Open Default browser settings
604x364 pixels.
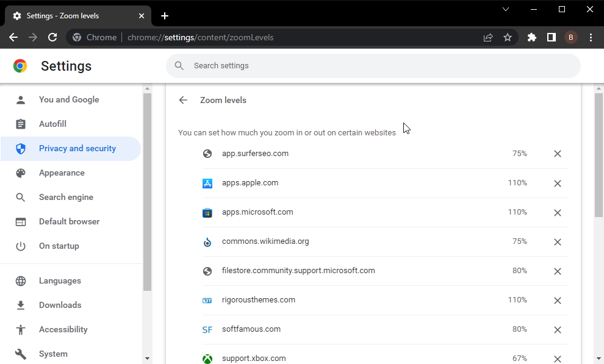point(71,222)
